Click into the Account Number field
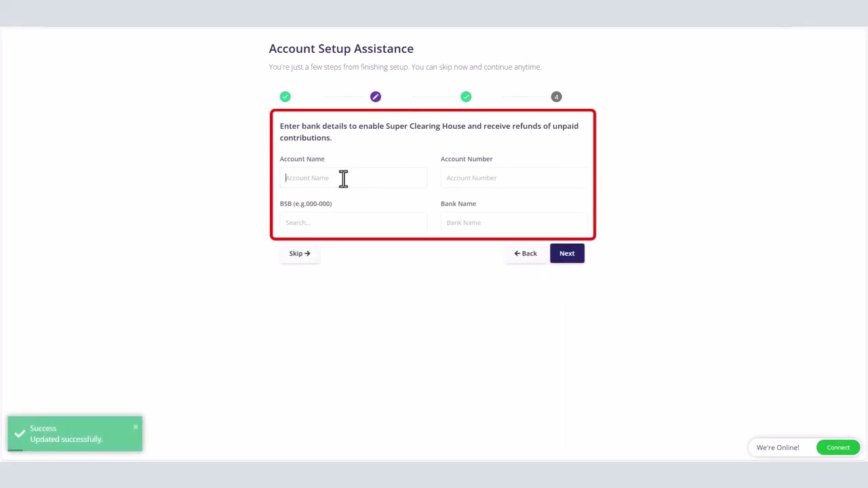868x488 pixels. [513, 178]
